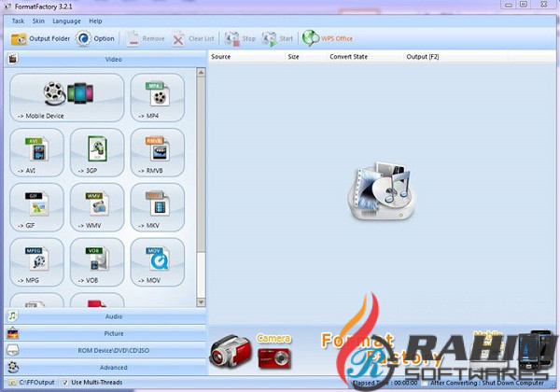Viewport: 560px width, 392px height.
Task: Click the music note icon beside Audio
Action: click(x=12, y=316)
